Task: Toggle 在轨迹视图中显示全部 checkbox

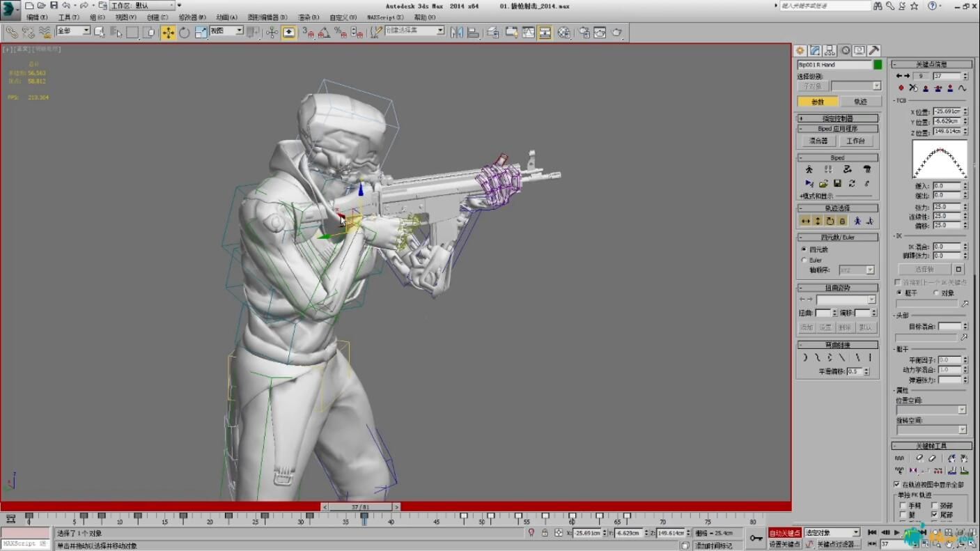Action: click(897, 484)
